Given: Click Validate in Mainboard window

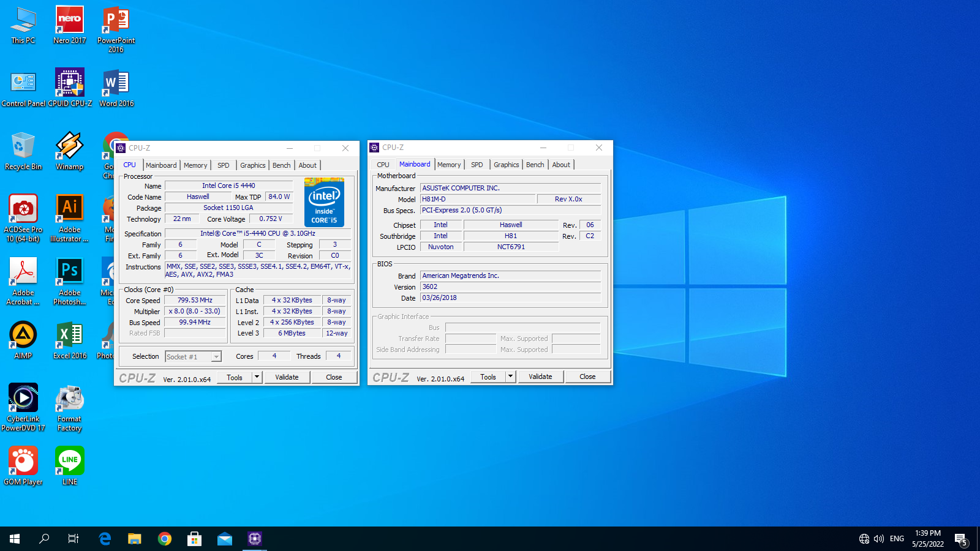Looking at the screenshot, I should pos(540,377).
